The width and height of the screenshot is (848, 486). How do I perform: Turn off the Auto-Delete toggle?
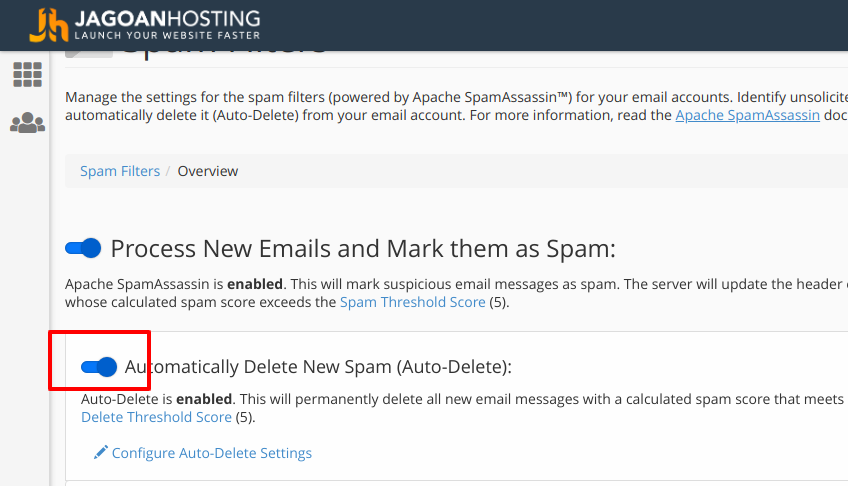(99, 367)
